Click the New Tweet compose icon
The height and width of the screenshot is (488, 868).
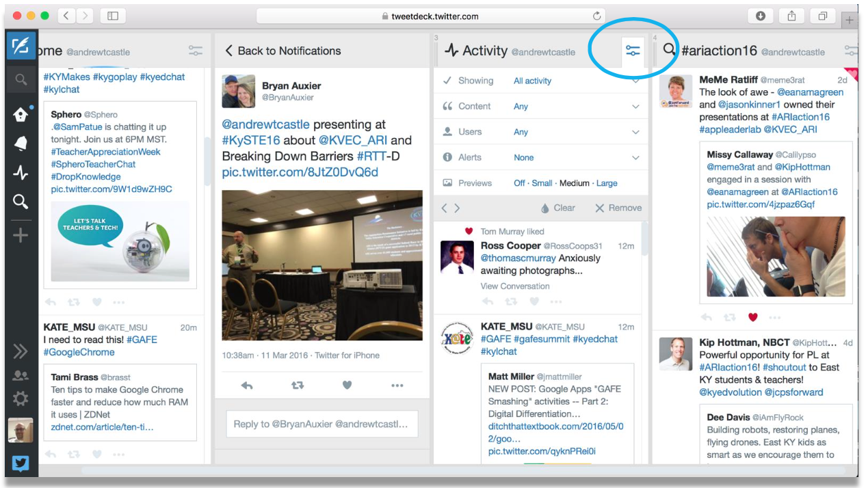[21, 46]
